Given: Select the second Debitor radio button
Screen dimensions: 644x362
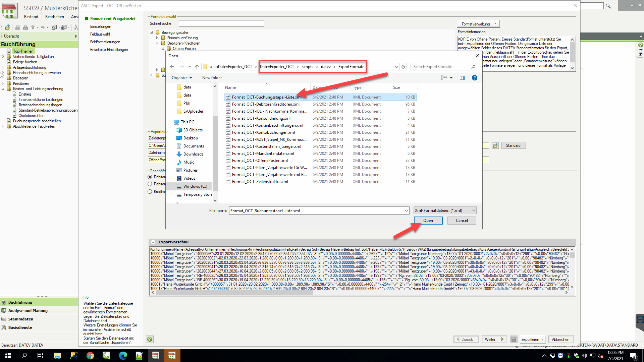Looking at the screenshot, I should (x=150, y=184).
